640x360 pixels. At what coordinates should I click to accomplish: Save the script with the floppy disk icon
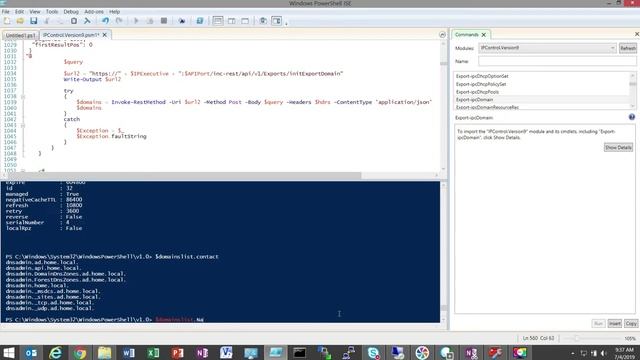click(x=33, y=21)
